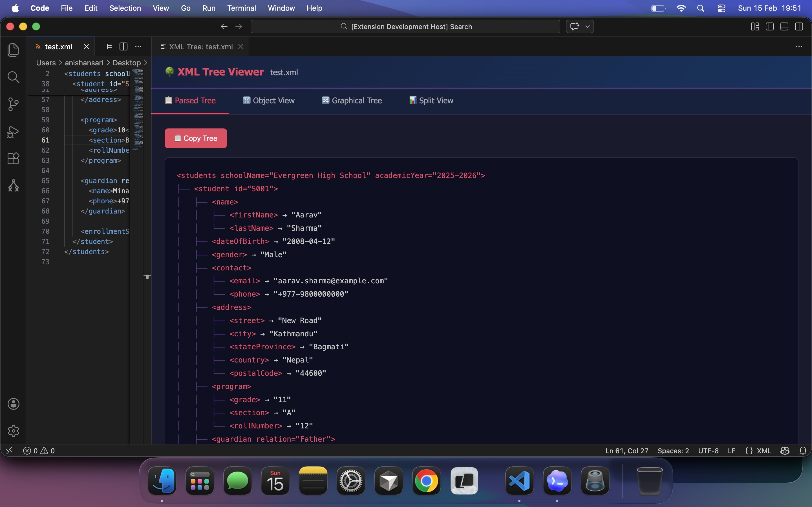812x507 pixels.
Task: Open the Explorer view in the activity bar
Action: coord(14,50)
